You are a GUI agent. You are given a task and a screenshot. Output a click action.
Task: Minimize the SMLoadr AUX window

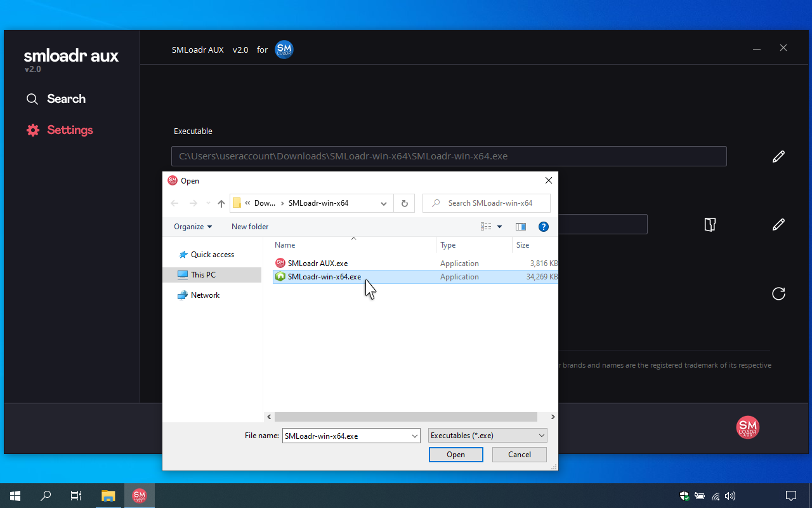click(757, 49)
